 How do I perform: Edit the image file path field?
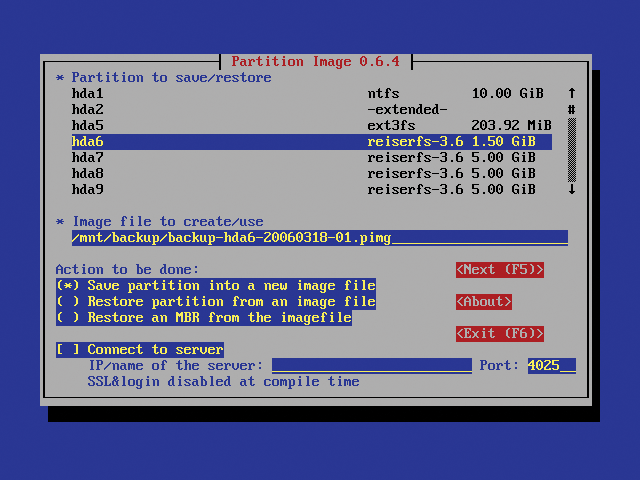(x=319, y=237)
